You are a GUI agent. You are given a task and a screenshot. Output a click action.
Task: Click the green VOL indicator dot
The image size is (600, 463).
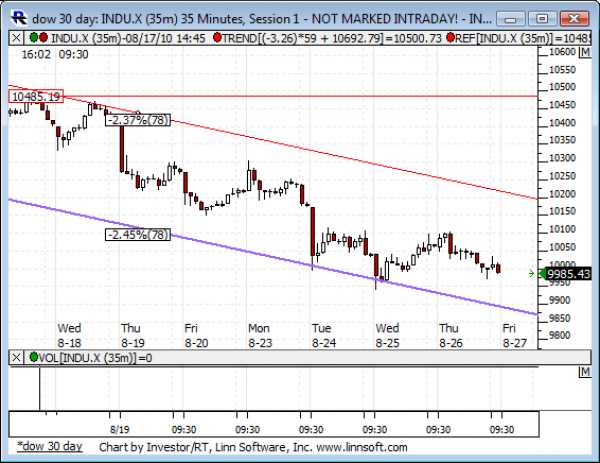click(34, 357)
